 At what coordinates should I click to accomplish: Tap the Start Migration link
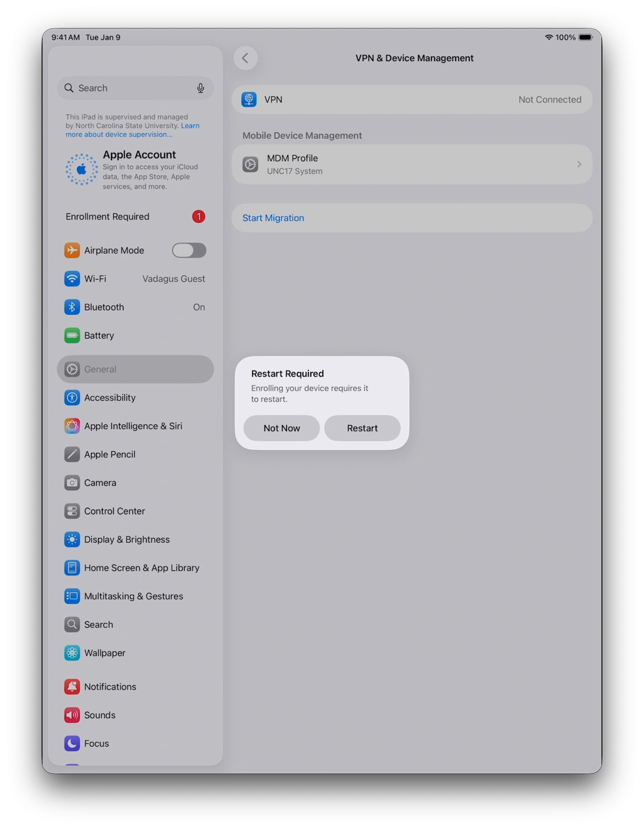coord(273,218)
